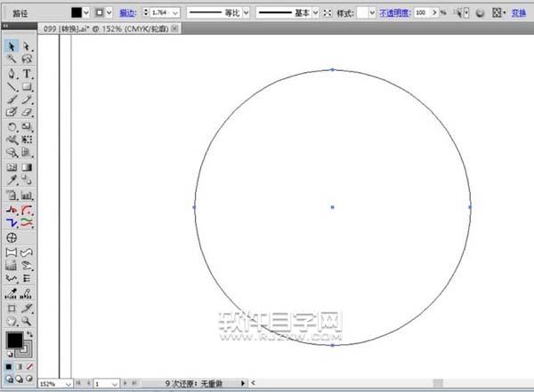
Task: Click the opacity value input field
Action: [x=424, y=13]
